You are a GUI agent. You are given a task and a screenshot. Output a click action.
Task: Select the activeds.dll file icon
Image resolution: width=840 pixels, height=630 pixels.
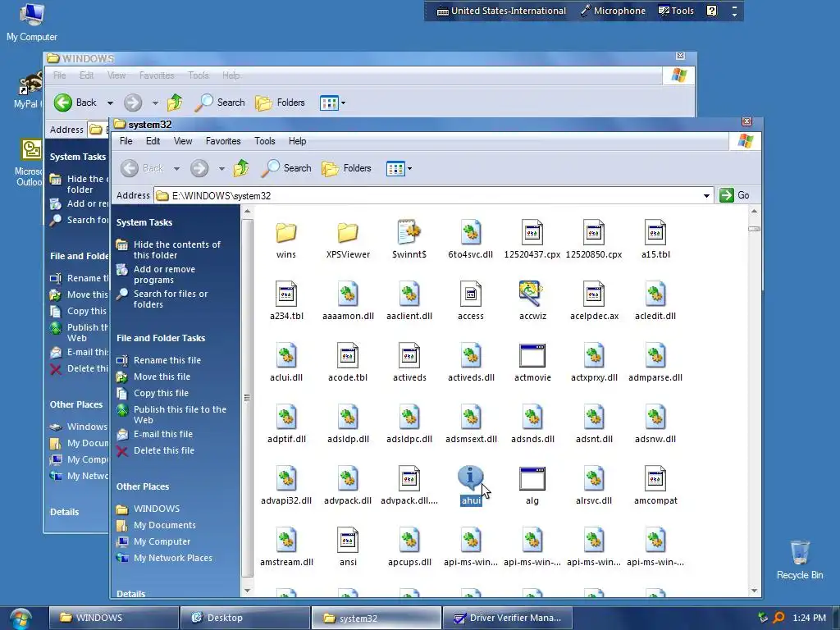click(x=471, y=355)
